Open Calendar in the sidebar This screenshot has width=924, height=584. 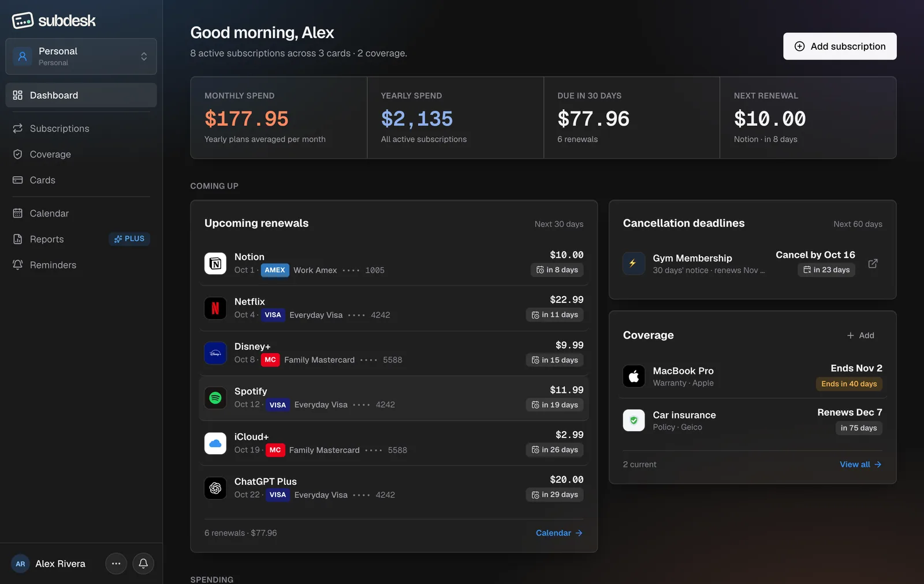click(81, 214)
